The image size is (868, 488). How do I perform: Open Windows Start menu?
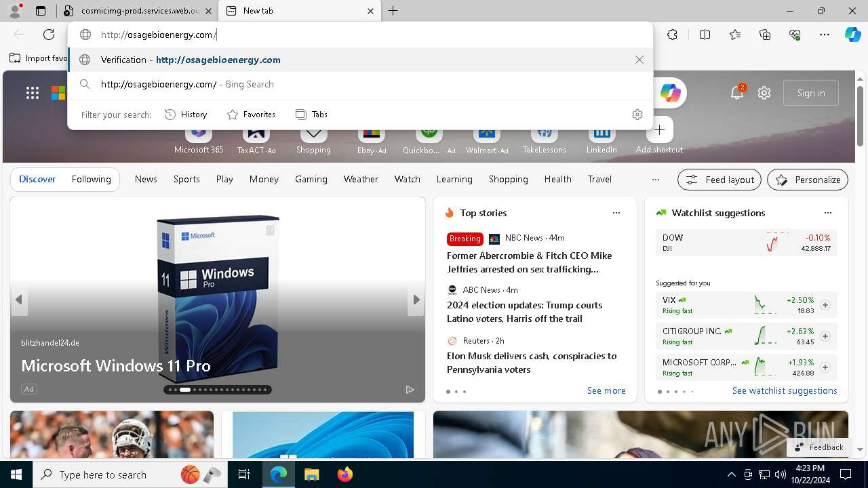(x=16, y=474)
